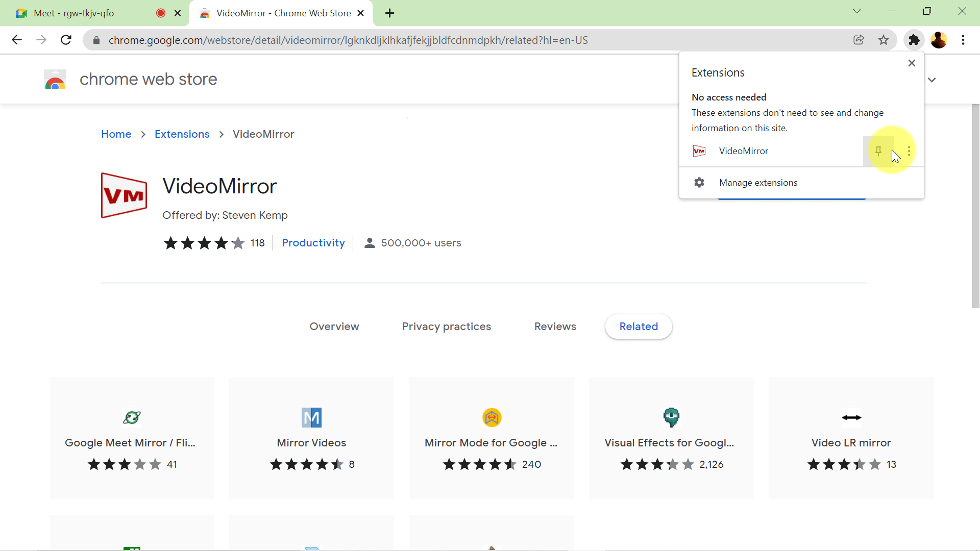Reload the page
Screen dimensions: 980x551
coord(66,40)
